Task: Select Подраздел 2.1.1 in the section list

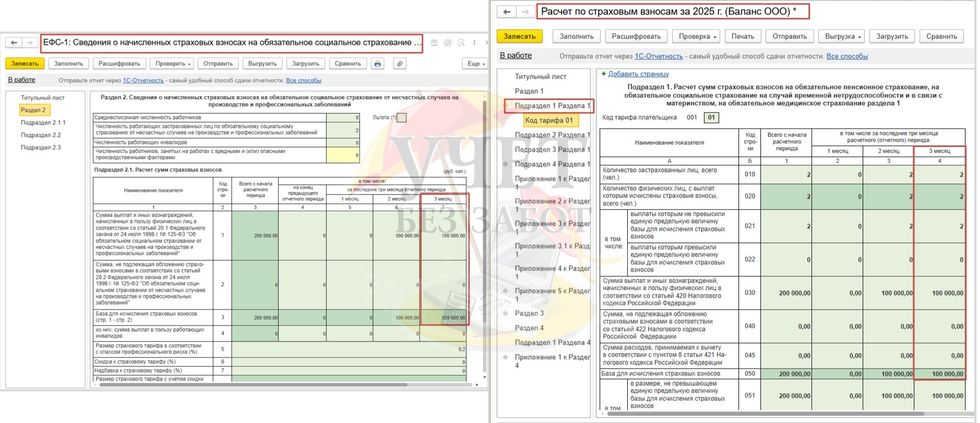Action: pos(43,122)
